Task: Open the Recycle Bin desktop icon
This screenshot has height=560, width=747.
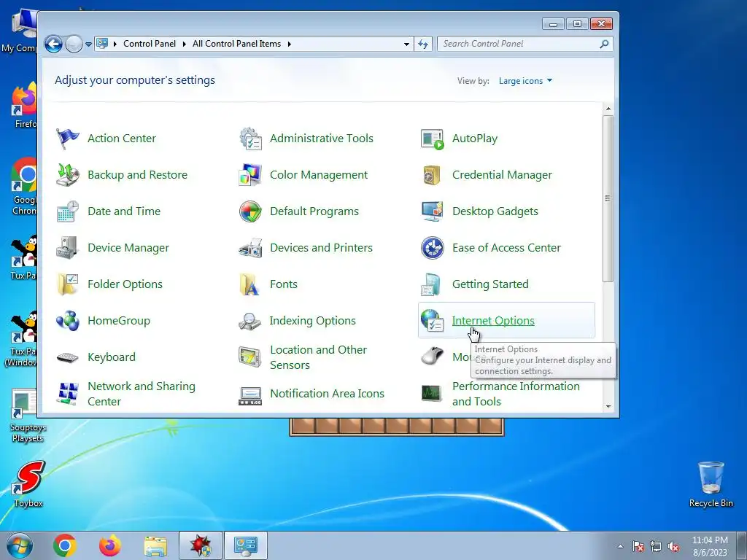Action: [711, 484]
